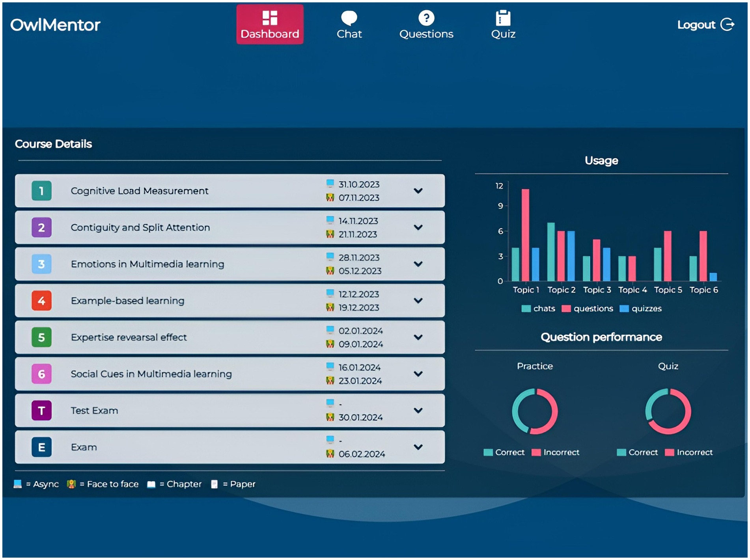The width and height of the screenshot is (750, 560).
Task: Open the Dashboard grid icon
Action: tap(270, 18)
